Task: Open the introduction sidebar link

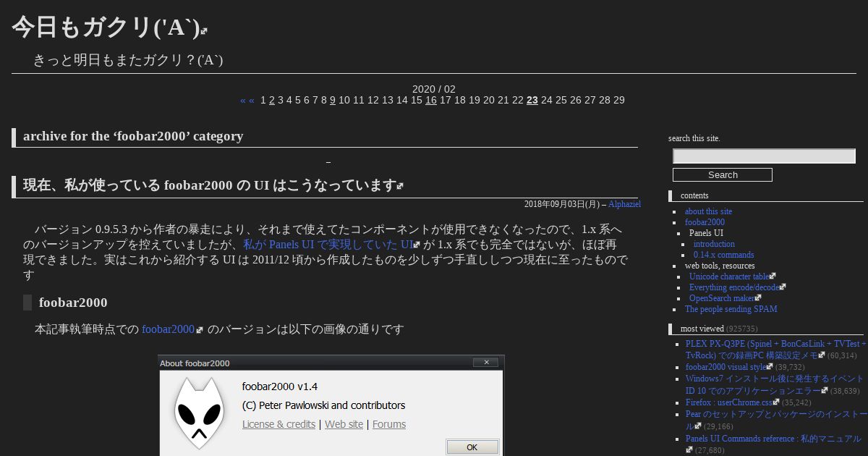Action: (714, 244)
